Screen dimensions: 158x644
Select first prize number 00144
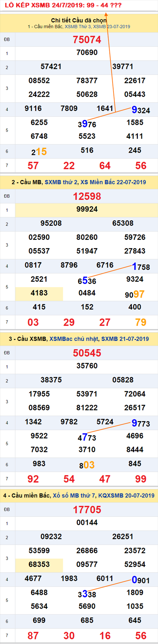87,523
